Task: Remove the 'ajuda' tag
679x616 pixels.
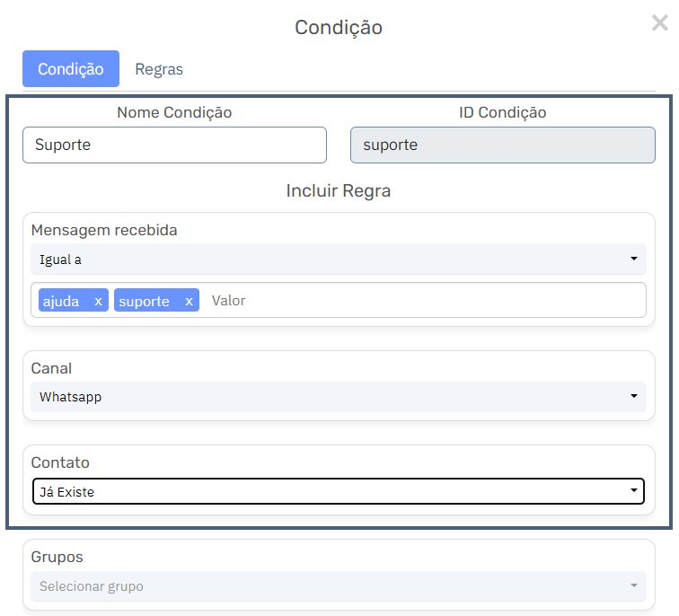Action: pyautogui.click(x=98, y=301)
